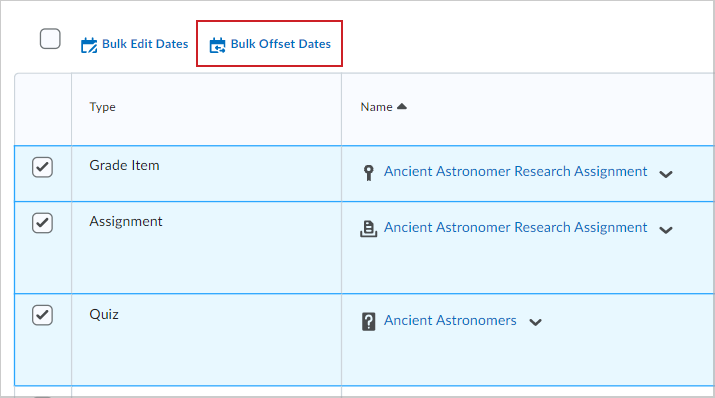The height and width of the screenshot is (398, 715).
Task: Sort by the Name column header
Action: point(376,107)
